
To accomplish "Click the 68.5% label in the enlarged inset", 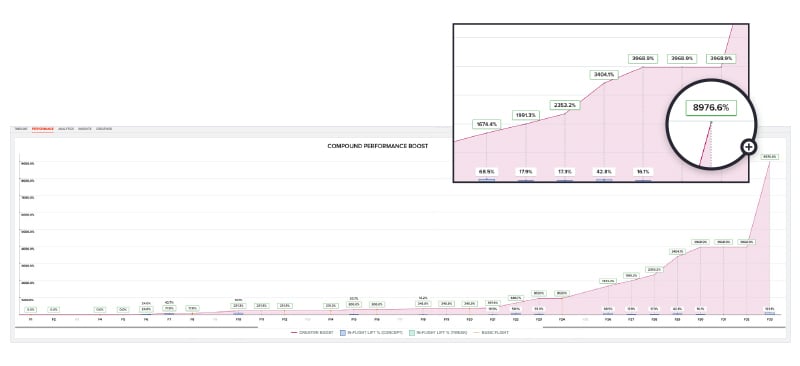I will click(x=486, y=172).
